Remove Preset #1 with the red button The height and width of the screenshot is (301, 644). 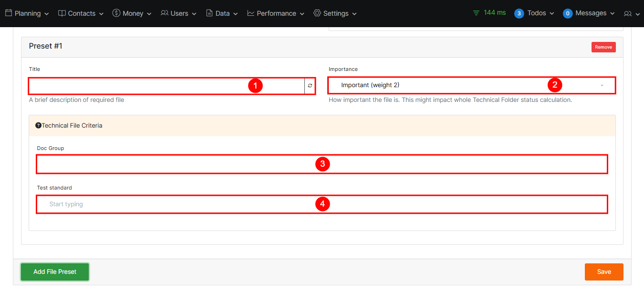(x=603, y=47)
